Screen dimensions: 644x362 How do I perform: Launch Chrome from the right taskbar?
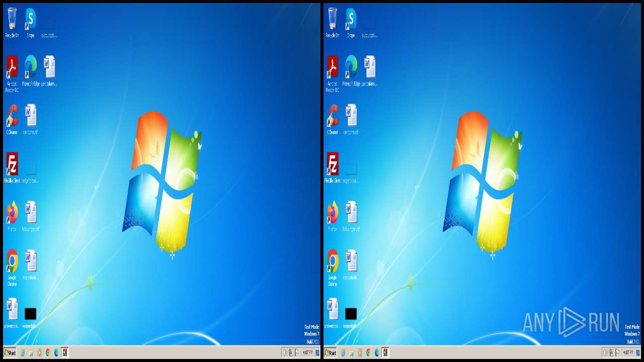coord(368,353)
